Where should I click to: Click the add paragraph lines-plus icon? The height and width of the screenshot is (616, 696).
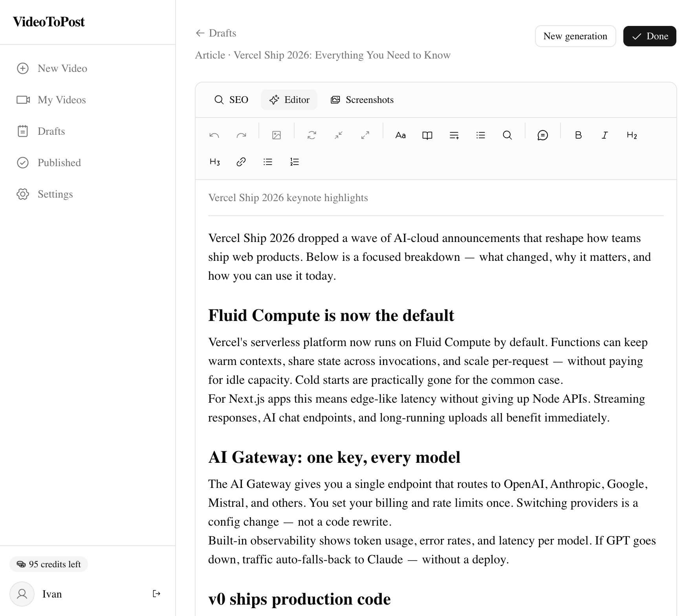454,135
